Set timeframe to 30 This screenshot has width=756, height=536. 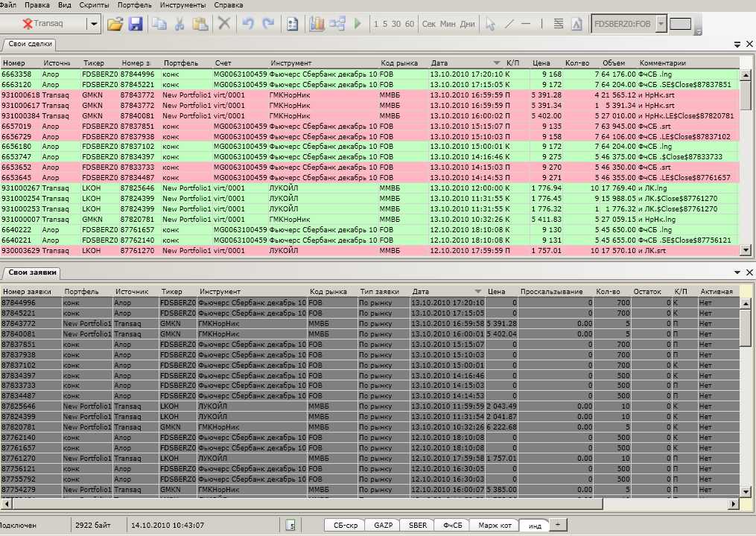396,24
